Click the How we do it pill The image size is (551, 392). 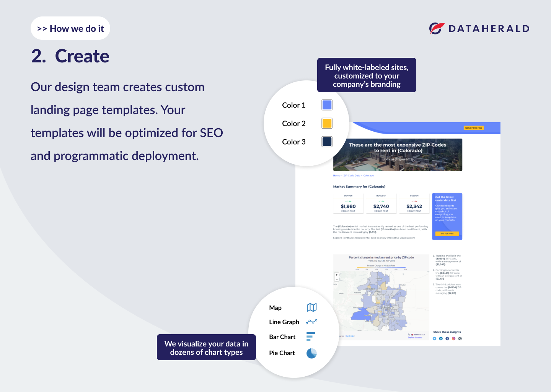[x=70, y=28]
